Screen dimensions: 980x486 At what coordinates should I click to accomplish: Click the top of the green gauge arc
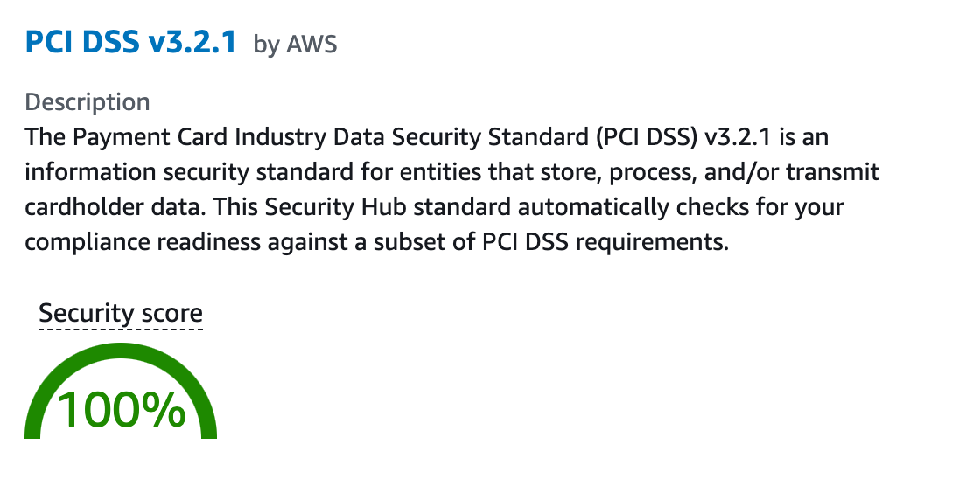click(x=121, y=347)
